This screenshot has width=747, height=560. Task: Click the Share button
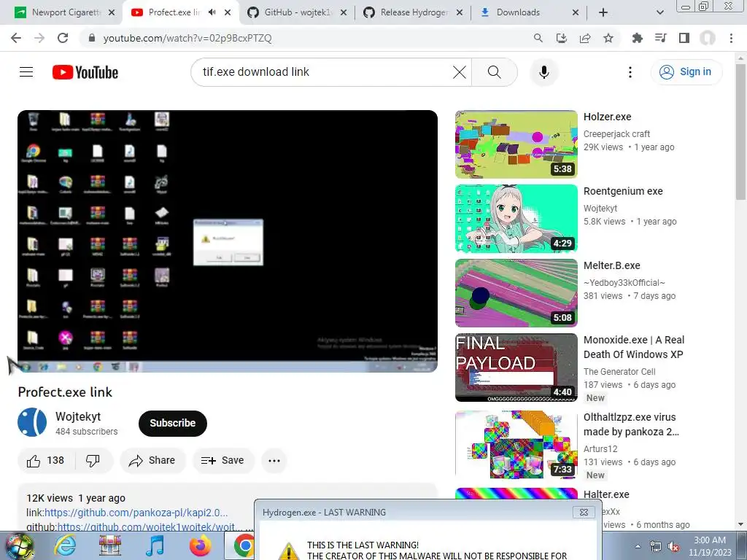pos(152,461)
